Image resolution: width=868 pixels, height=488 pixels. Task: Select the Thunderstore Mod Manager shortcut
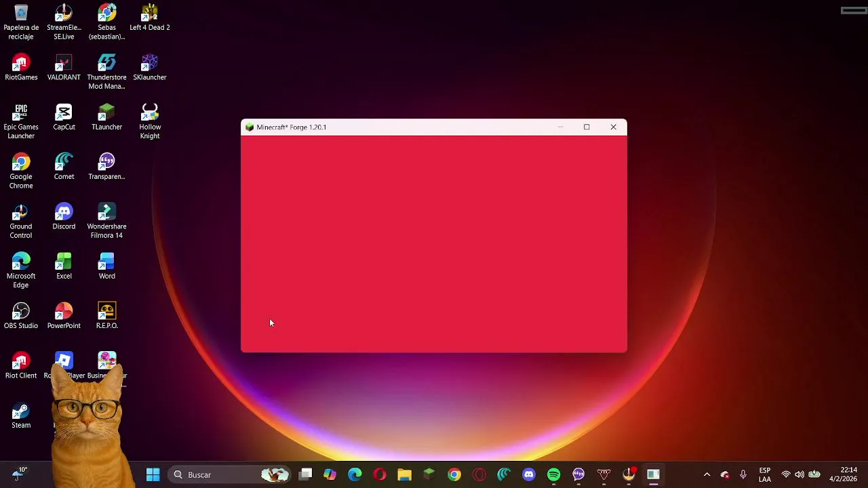tap(106, 72)
